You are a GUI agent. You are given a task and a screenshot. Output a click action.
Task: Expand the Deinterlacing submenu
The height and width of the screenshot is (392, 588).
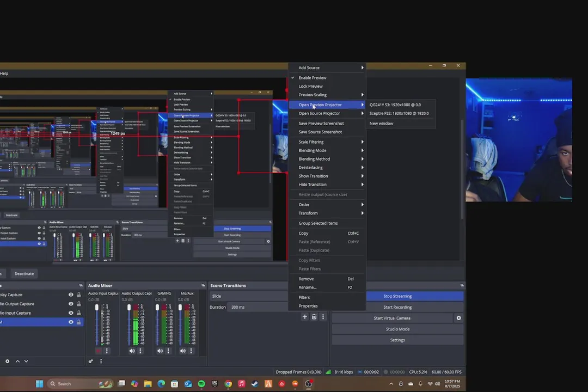[327, 168]
